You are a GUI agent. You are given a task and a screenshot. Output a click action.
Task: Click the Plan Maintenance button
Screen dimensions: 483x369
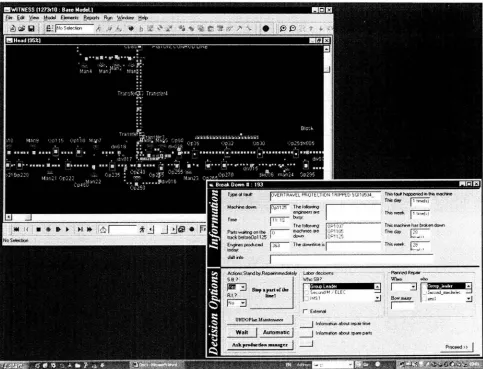tap(260, 320)
